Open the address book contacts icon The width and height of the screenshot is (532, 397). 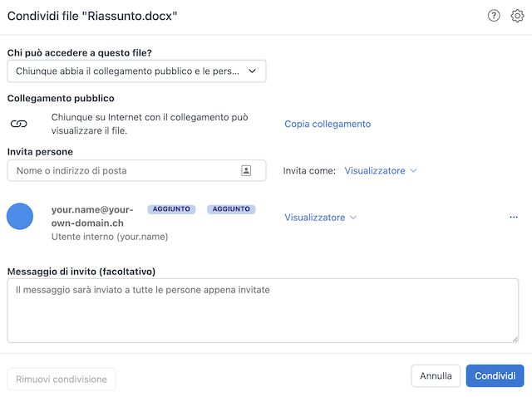(246, 170)
